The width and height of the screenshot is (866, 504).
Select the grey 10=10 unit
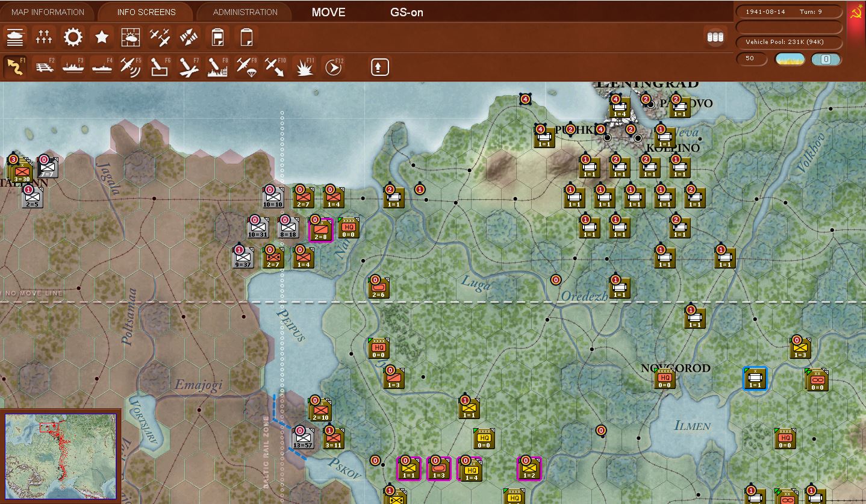tap(273, 198)
